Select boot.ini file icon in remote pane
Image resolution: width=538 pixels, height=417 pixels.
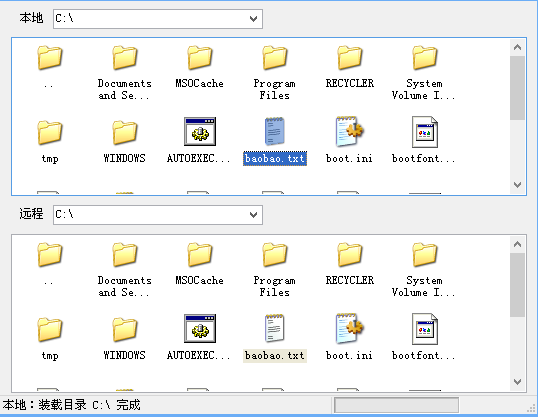(350, 328)
